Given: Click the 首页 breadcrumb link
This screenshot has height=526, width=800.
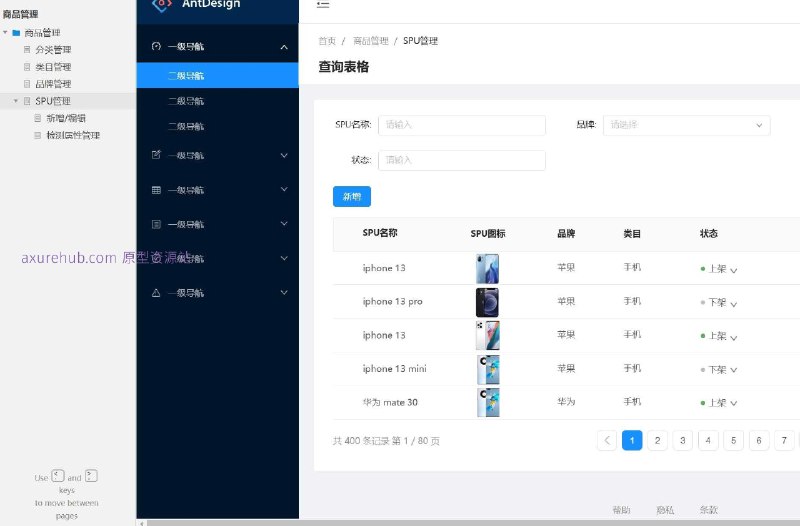Looking at the screenshot, I should tap(327, 41).
